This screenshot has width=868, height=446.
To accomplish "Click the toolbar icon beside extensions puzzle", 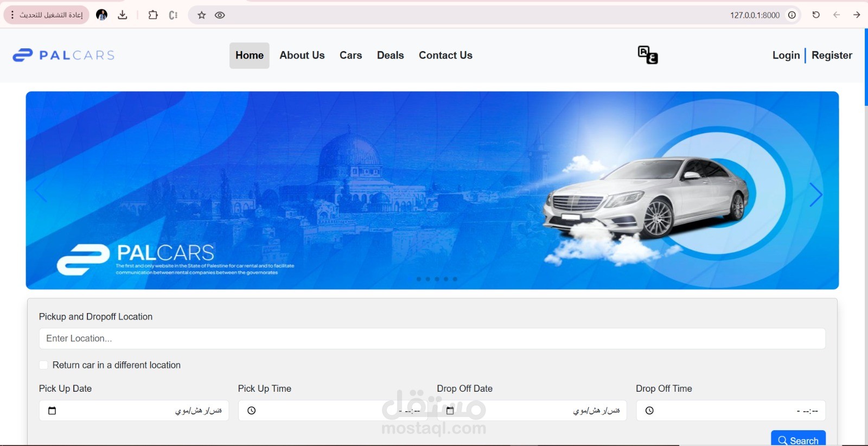I will [x=173, y=15].
